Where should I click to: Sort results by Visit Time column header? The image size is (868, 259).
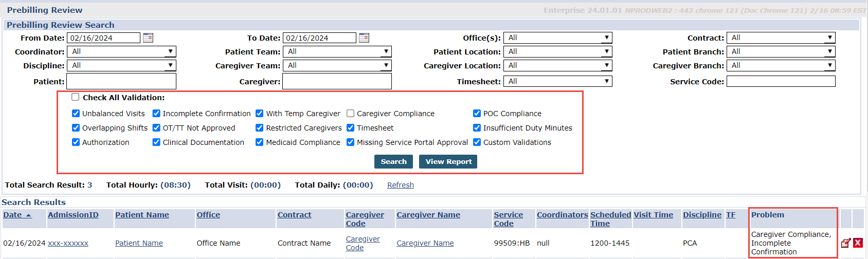click(x=653, y=215)
